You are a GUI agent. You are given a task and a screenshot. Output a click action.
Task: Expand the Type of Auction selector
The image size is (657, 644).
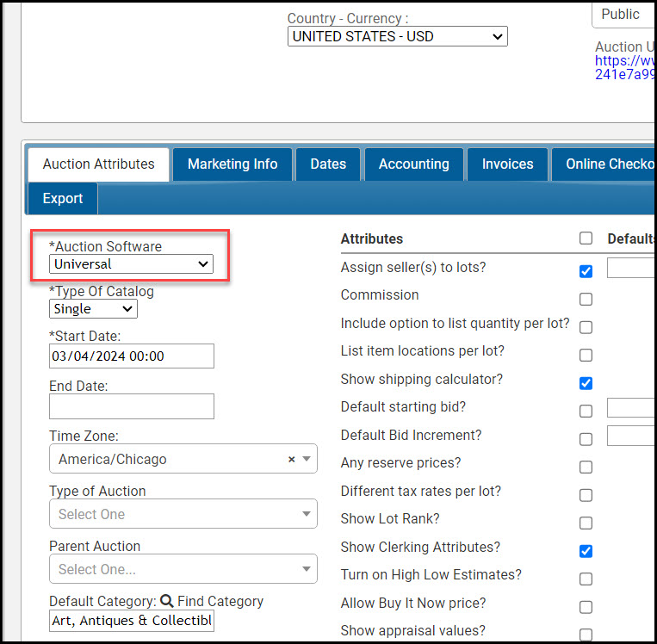click(183, 515)
